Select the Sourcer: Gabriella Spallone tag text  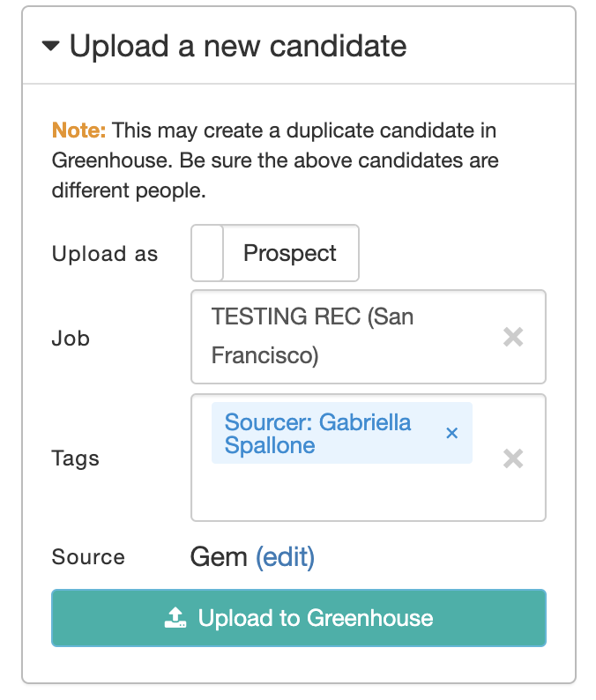click(317, 433)
